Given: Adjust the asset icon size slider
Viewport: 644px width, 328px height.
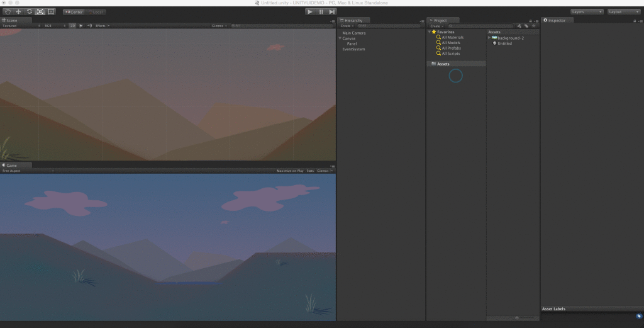Looking at the screenshot, I should point(517,318).
